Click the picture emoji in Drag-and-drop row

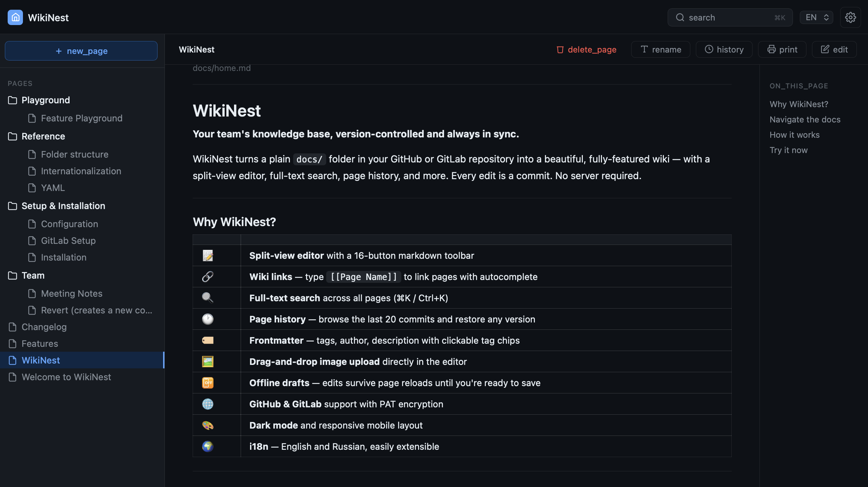click(208, 362)
